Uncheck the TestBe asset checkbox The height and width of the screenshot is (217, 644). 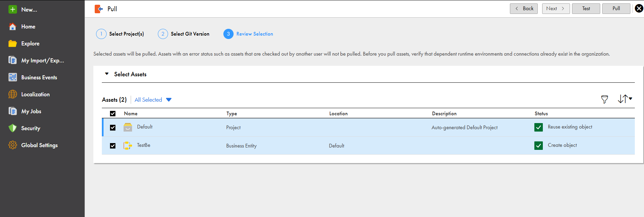pyautogui.click(x=113, y=146)
